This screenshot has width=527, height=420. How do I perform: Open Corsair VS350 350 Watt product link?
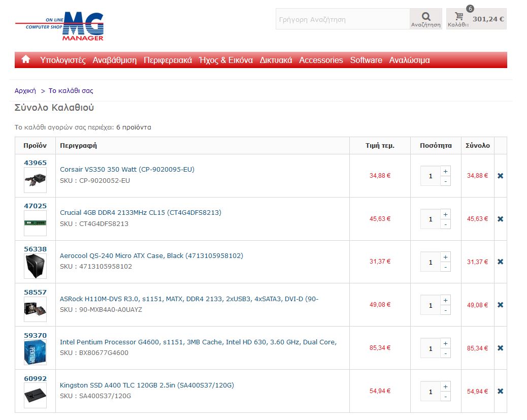(x=127, y=170)
